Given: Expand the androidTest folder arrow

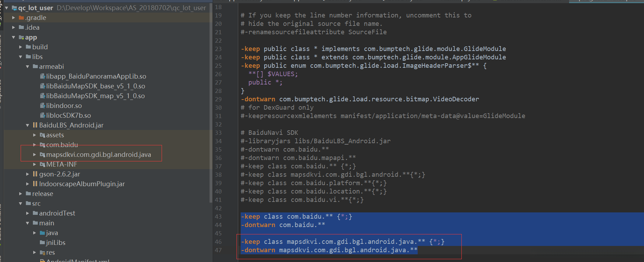Looking at the screenshot, I should (x=28, y=213).
